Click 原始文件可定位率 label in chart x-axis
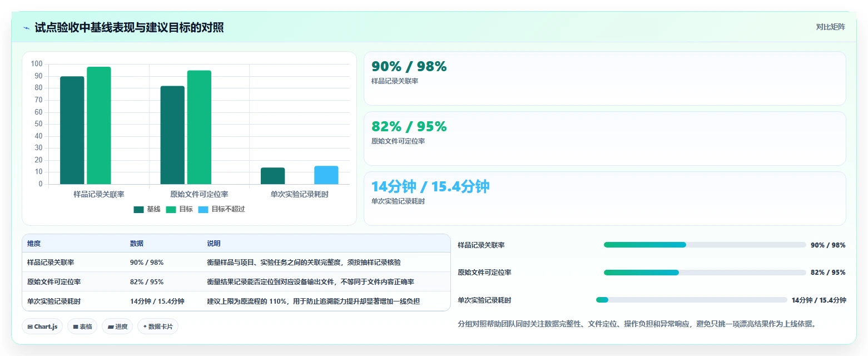 tap(199, 195)
